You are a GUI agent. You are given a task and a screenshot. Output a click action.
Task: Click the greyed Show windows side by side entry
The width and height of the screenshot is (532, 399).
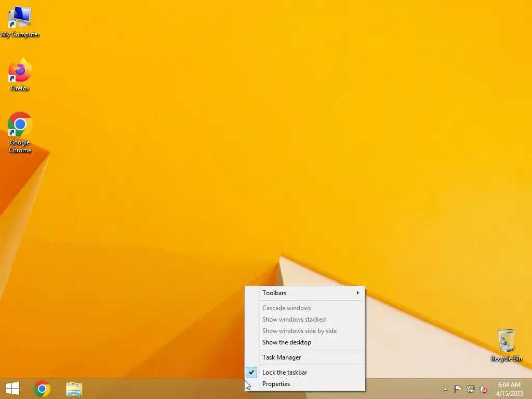click(x=305, y=331)
